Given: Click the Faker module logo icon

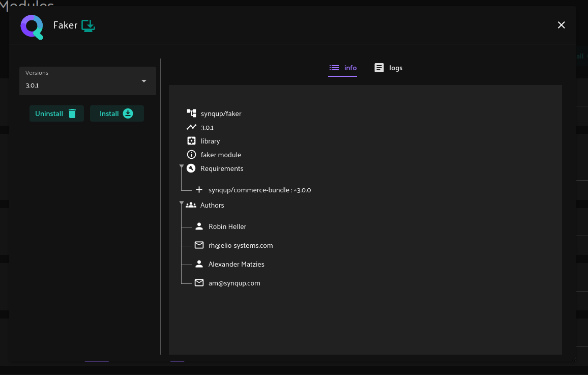Looking at the screenshot, I should coord(32,27).
